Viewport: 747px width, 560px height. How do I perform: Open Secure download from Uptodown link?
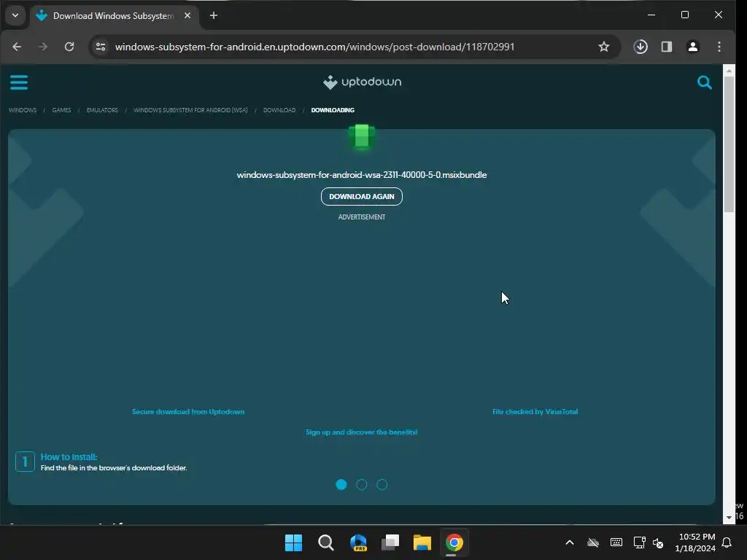188,411
